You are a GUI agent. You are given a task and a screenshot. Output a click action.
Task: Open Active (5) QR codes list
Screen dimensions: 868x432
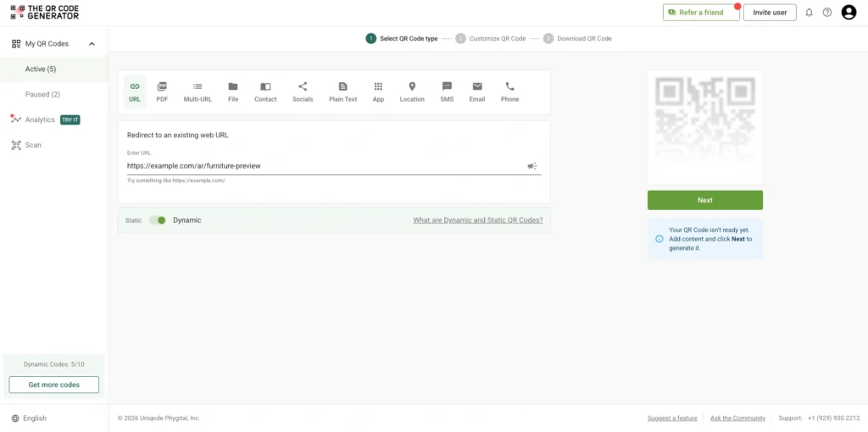pos(41,69)
